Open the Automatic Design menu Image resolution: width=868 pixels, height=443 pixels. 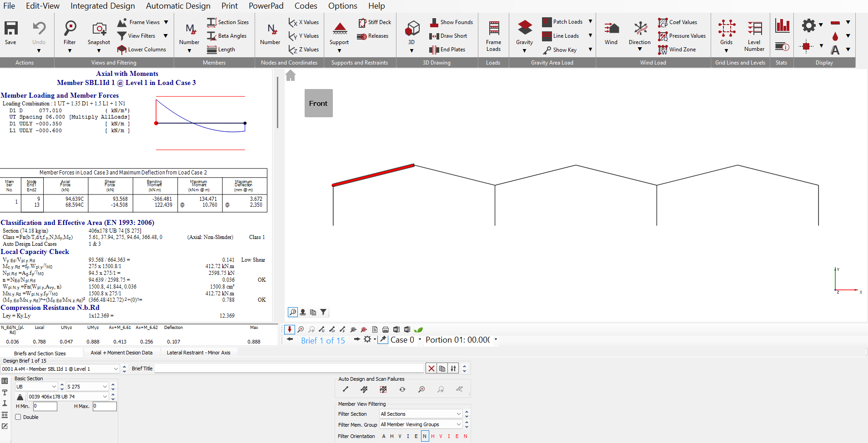point(178,6)
